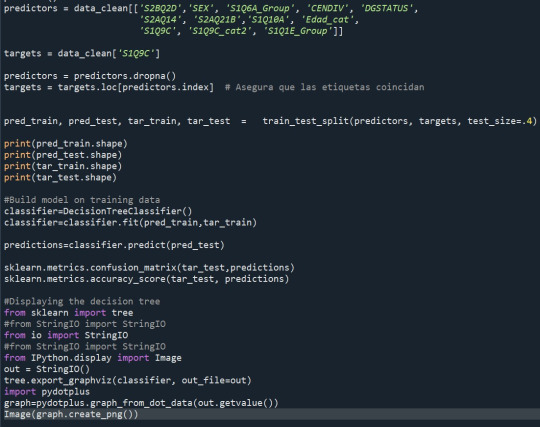The height and width of the screenshot is (427, 540).
Task: Click the test_size=.4 argument
Action: tap(500, 121)
